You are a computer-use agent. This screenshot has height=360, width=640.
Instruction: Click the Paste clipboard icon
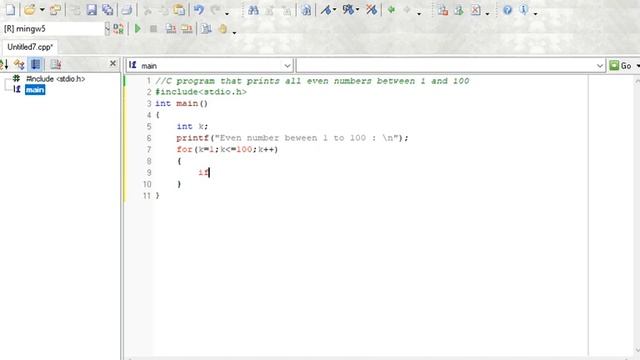pos(179,9)
